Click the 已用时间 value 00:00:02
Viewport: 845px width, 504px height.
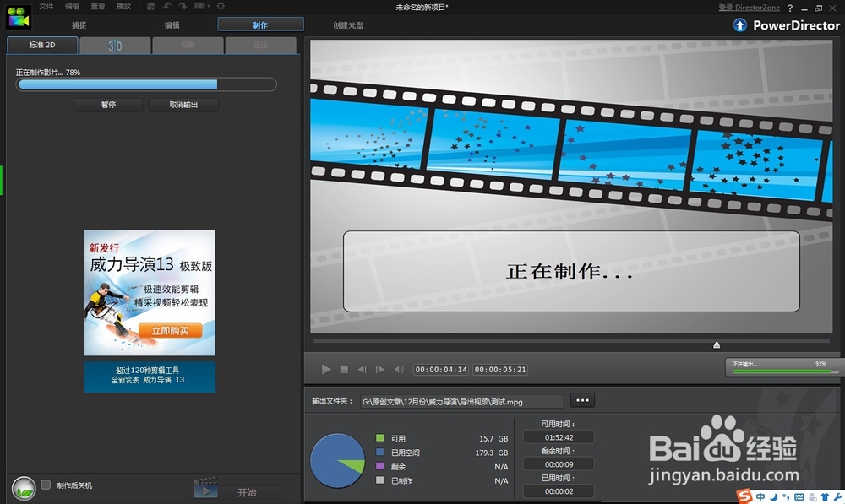[559, 491]
